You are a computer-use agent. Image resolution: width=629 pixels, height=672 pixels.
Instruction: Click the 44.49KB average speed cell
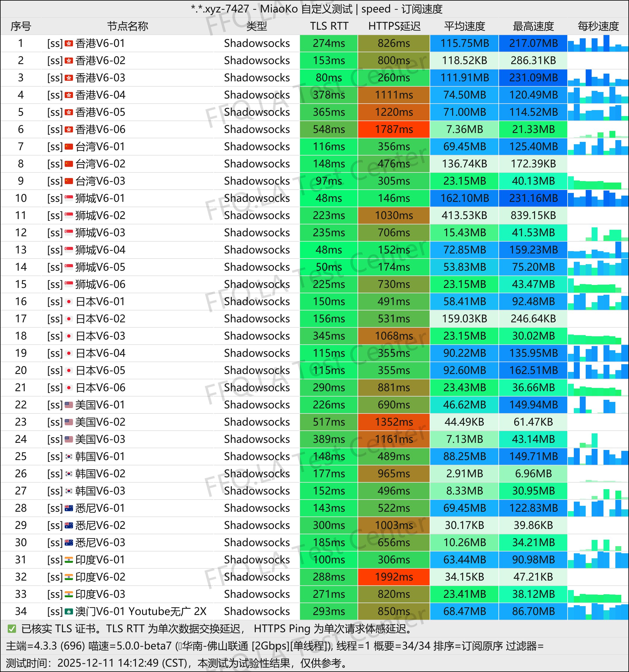tap(465, 422)
